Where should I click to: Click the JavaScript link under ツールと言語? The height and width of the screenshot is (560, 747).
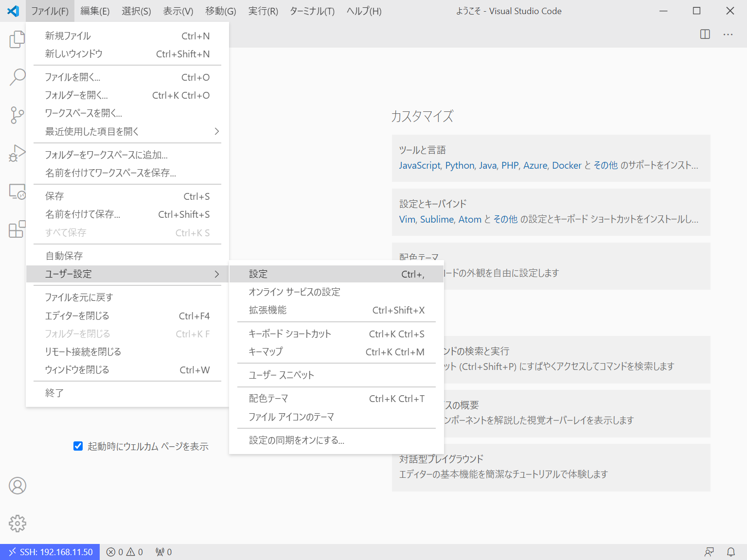[x=420, y=165]
